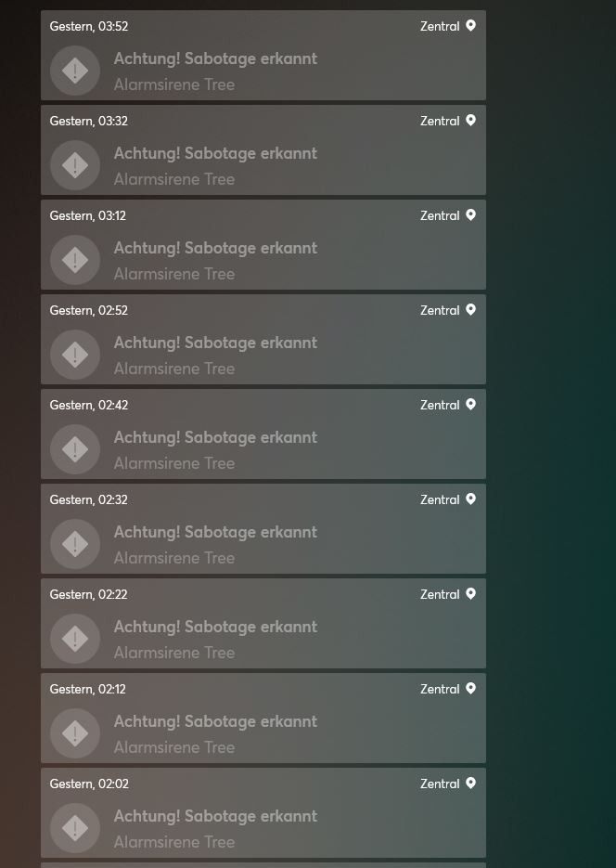Click the warning diamond icon for 03:32 entry

[75, 165]
